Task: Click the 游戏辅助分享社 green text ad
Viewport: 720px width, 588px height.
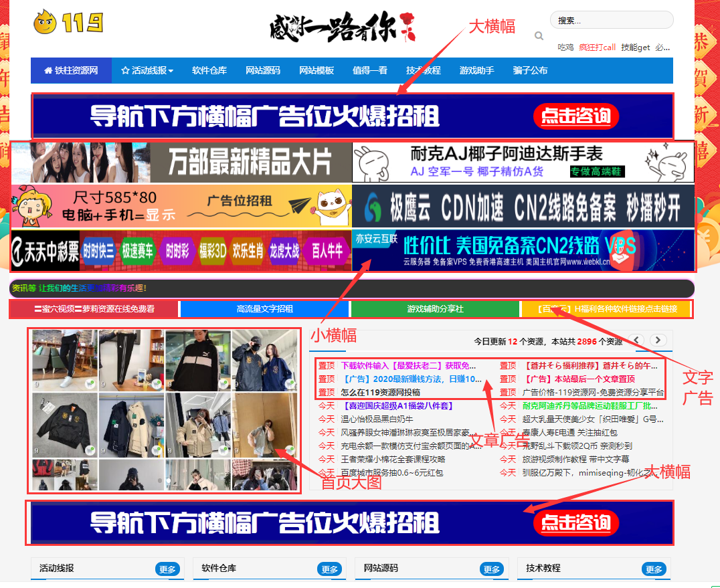Action: coord(435,309)
